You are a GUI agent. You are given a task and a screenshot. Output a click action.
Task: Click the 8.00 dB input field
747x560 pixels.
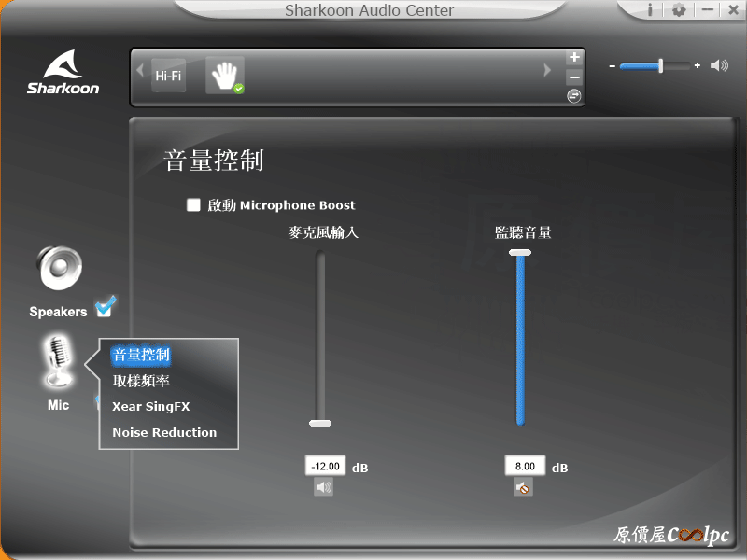pos(525,466)
